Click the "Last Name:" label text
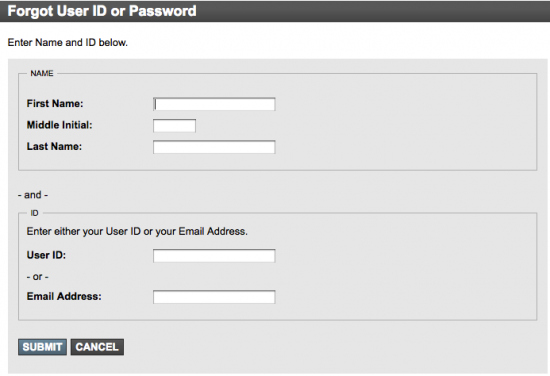The height and width of the screenshot is (376, 550). point(54,146)
